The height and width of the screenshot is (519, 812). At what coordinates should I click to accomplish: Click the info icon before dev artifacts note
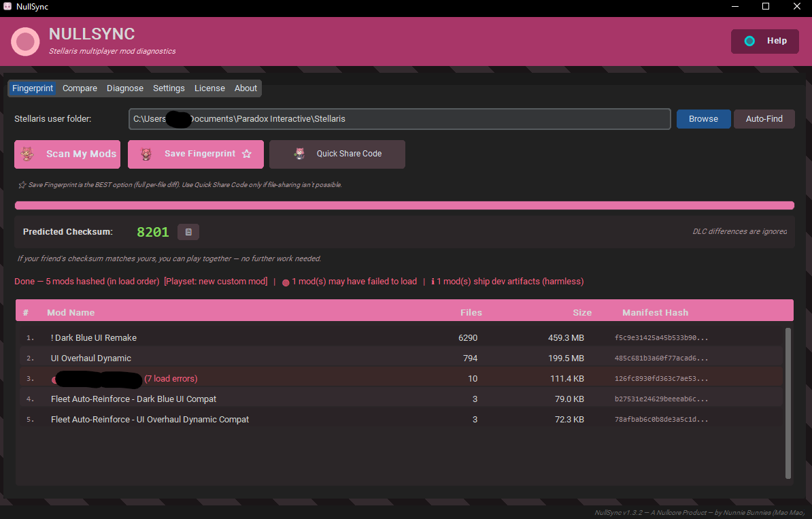pos(433,282)
